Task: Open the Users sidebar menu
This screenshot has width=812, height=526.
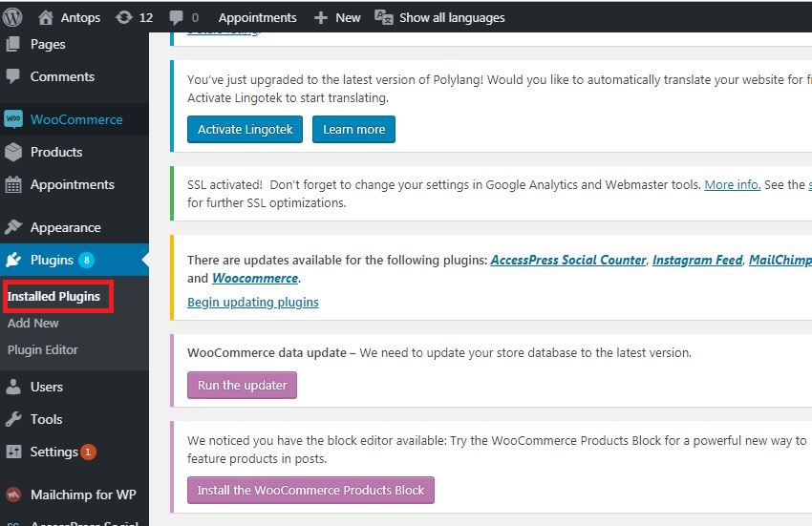Action: click(x=47, y=387)
